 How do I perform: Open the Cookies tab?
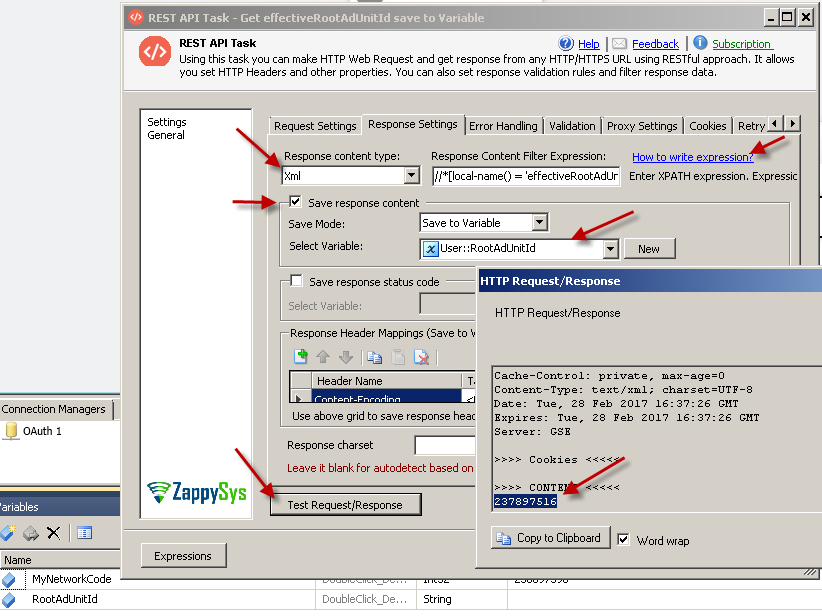[x=707, y=125]
